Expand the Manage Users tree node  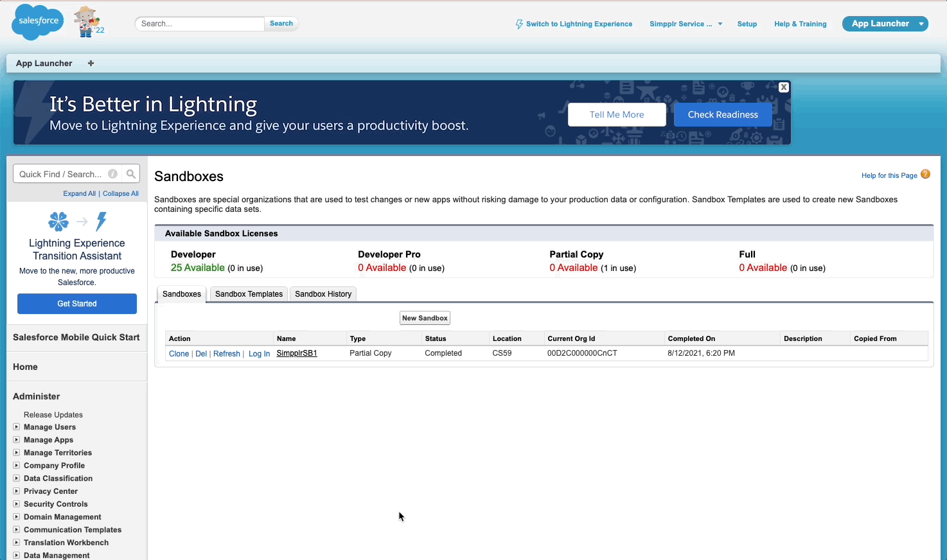point(17,427)
